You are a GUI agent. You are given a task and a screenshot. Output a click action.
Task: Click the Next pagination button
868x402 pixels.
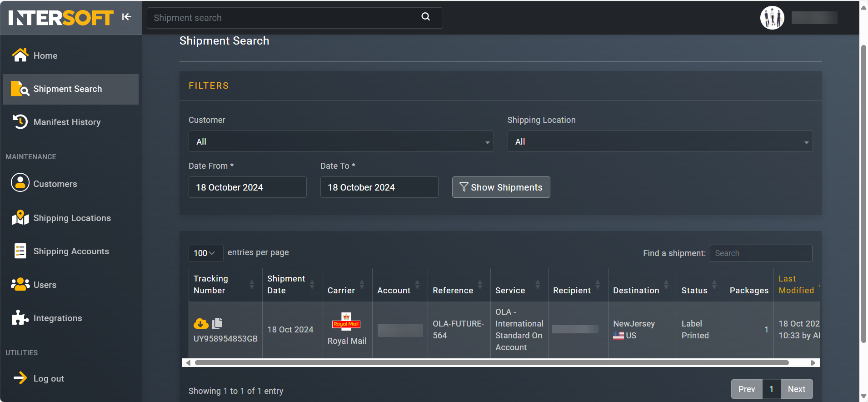(x=796, y=389)
